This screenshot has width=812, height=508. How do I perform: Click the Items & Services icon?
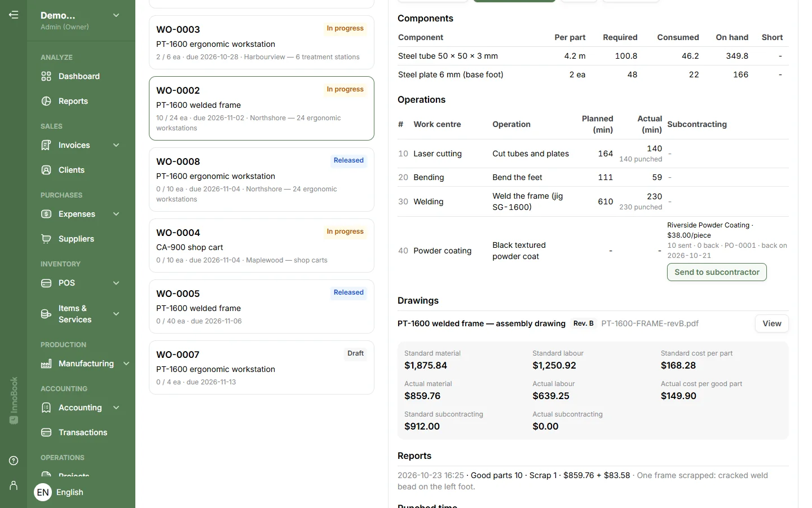click(x=46, y=314)
